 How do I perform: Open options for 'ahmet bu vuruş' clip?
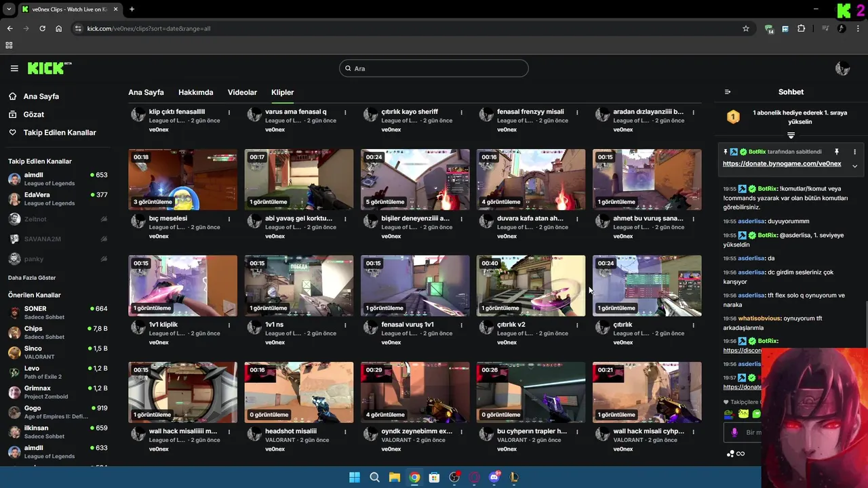coord(693,219)
